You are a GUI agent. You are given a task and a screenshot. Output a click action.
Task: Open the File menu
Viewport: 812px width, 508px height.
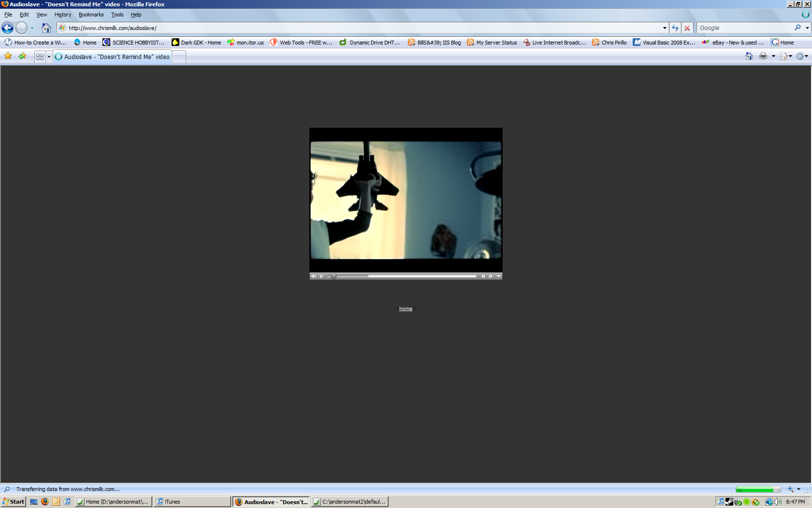[8, 15]
